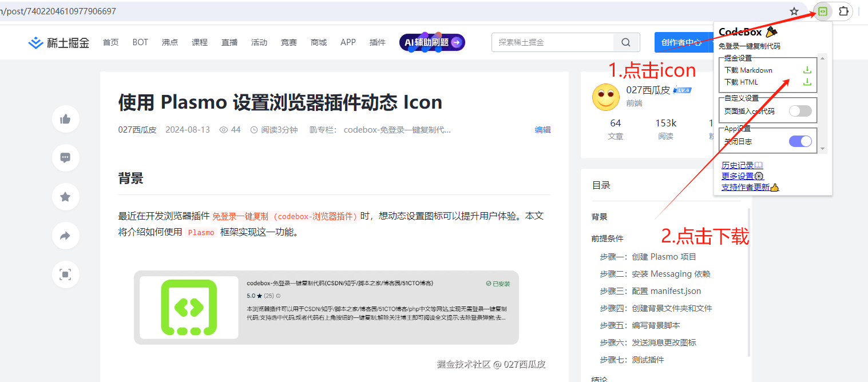Open 商城 navigation item
Screen dimensions: 868x382
pyautogui.click(x=319, y=42)
